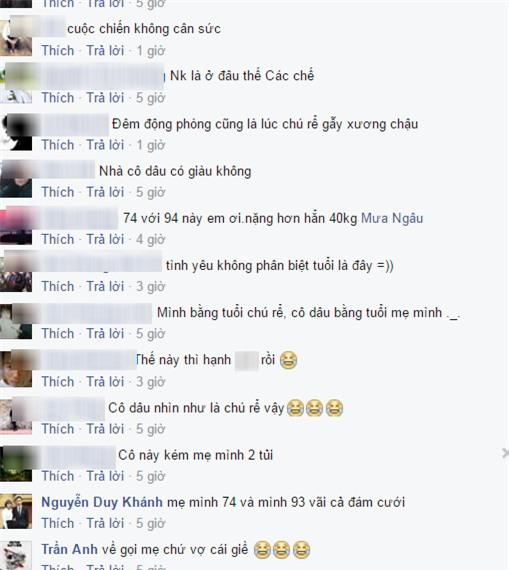Close the comment via the X at right edge

[x=505, y=453]
